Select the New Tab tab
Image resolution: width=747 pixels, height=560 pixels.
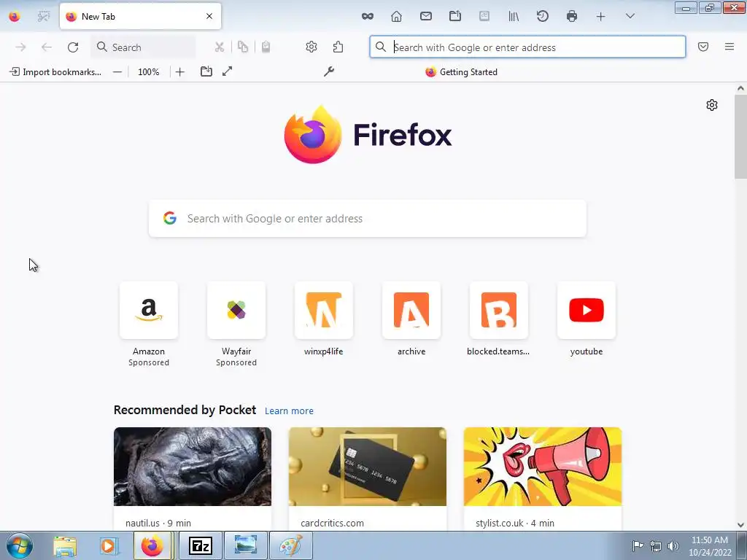click(140, 16)
